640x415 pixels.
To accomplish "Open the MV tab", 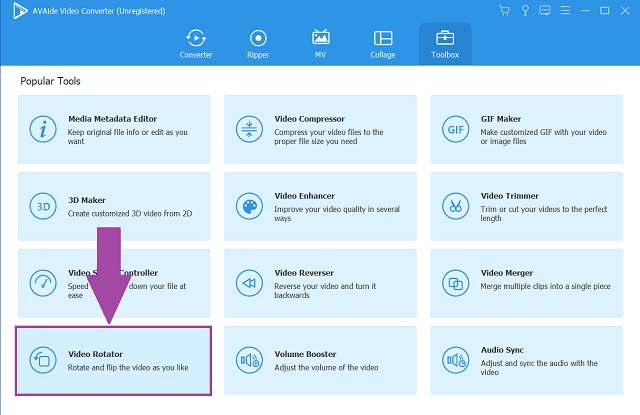I will [320, 44].
